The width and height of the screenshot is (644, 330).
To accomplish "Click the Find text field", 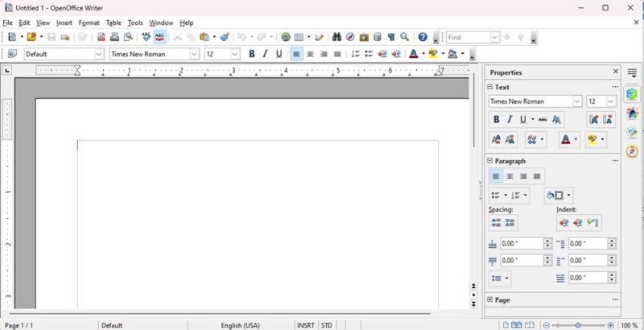I will point(469,37).
